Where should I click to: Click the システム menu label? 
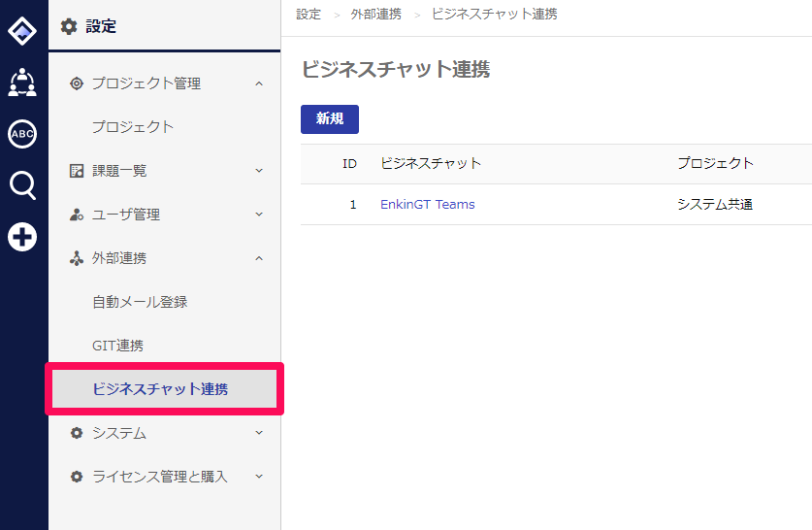(119, 433)
